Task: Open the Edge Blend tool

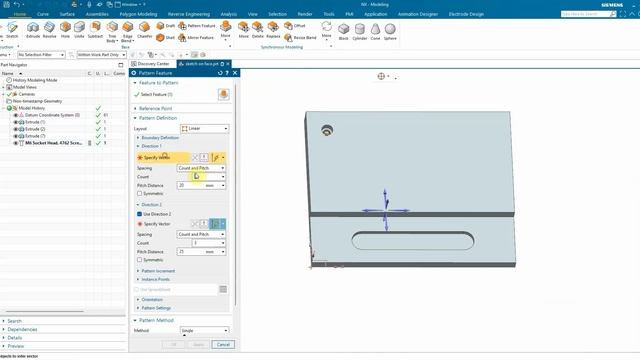Action: (x=127, y=32)
